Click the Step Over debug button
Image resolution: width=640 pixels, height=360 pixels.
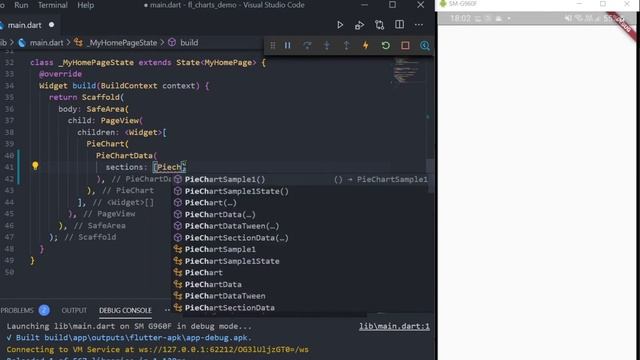307,45
